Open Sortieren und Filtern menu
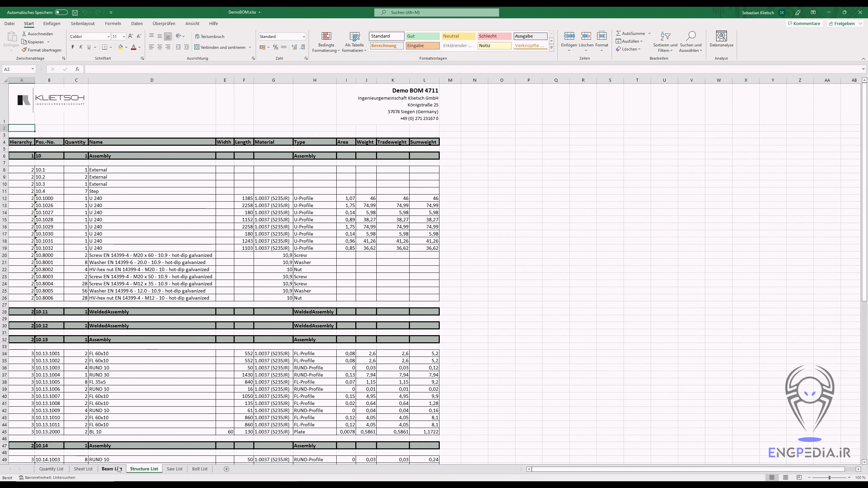The image size is (868, 488). (x=665, y=42)
